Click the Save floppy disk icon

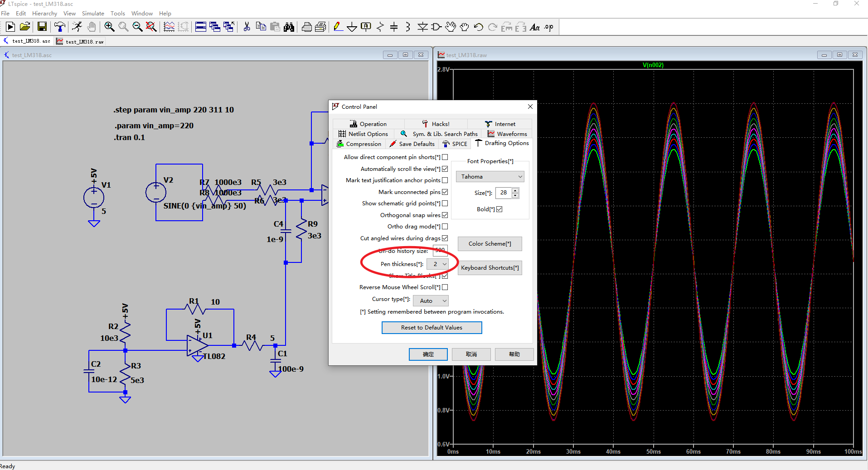point(42,27)
